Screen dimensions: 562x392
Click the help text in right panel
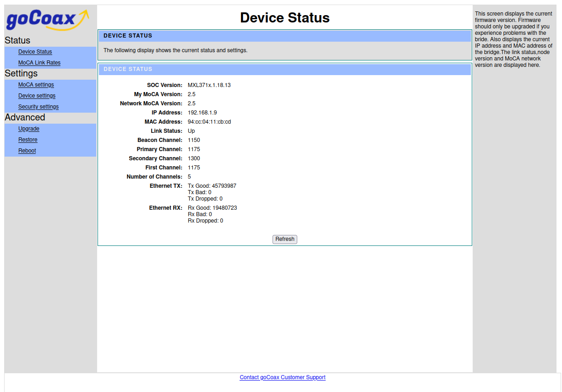[513, 39]
